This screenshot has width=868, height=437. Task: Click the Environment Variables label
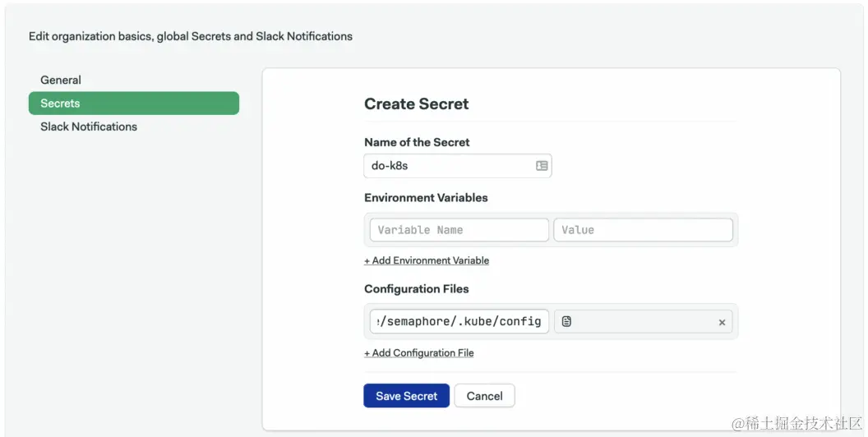pos(426,198)
